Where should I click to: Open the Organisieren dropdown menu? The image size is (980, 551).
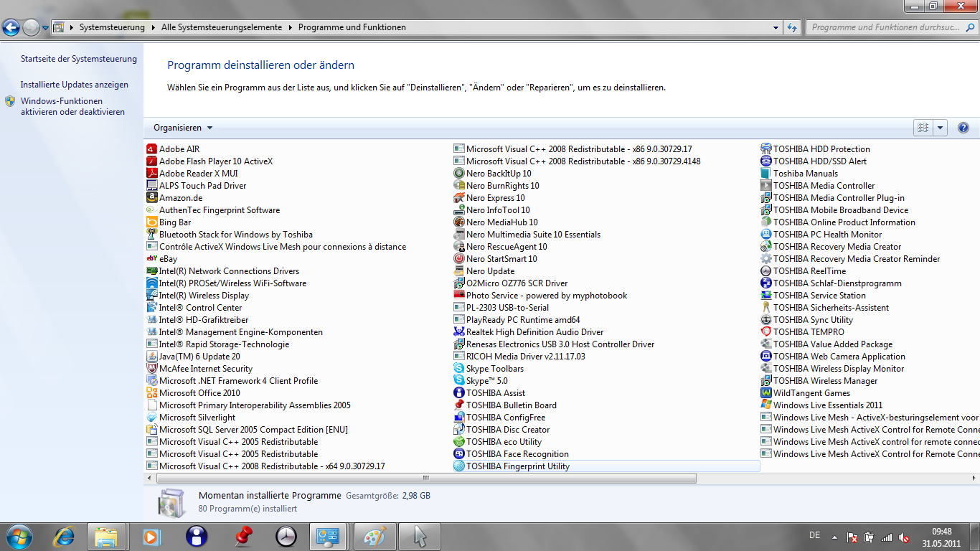pos(183,128)
